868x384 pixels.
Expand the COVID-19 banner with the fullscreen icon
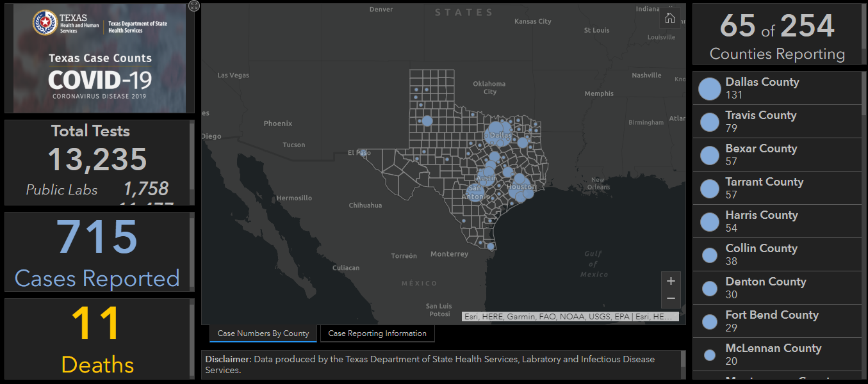(194, 6)
